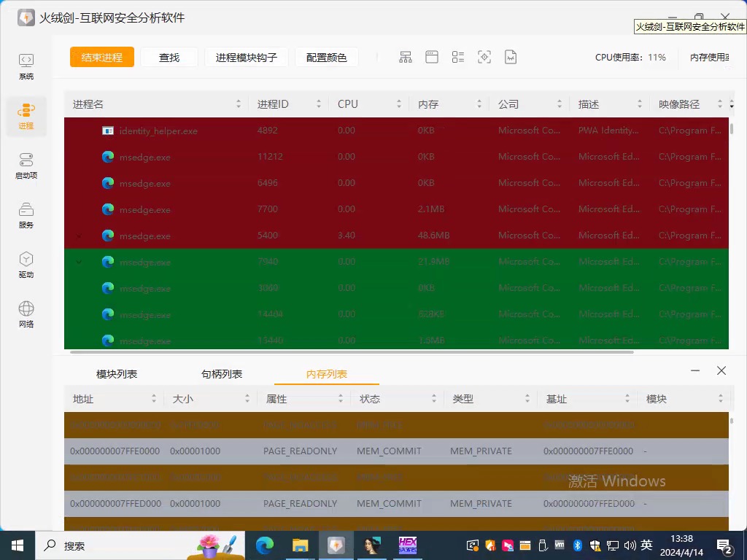The height and width of the screenshot is (560, 747).
Task: Sort by the 映像路径 column header
Action: (x=689, y=104)
